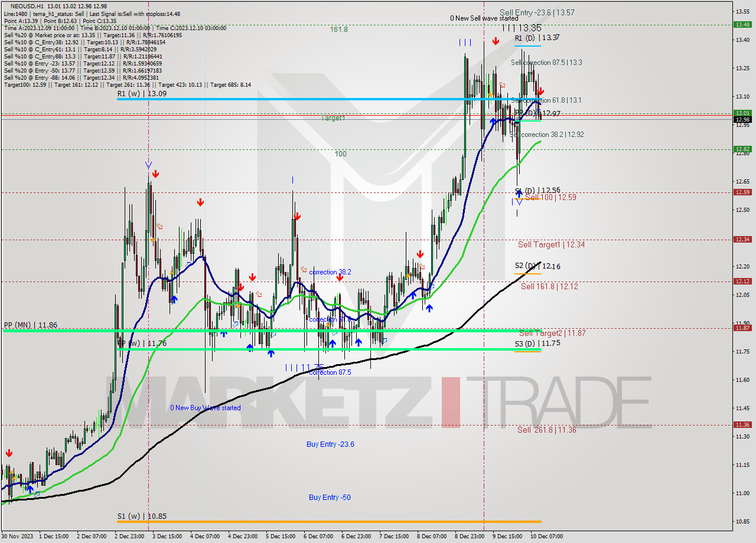Screen dimensions: 756x543
Task: Select 'Sell %20 @ Market price or at: 13.35' line
Action: [x=93, y=35]
